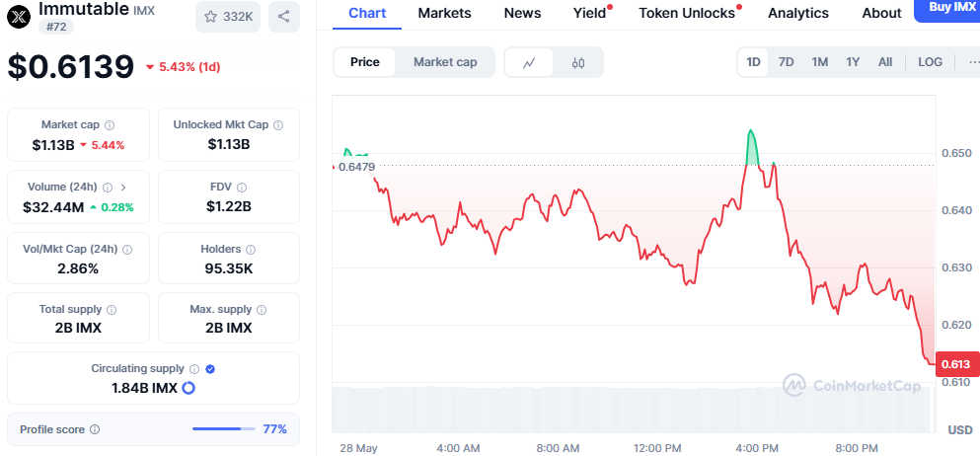Show info for FDV

pos(242,187)
